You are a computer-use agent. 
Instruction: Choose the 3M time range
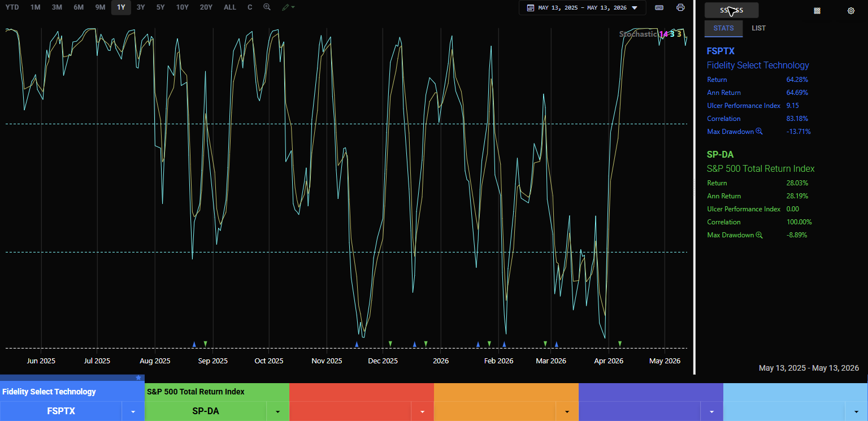point(57,7)
